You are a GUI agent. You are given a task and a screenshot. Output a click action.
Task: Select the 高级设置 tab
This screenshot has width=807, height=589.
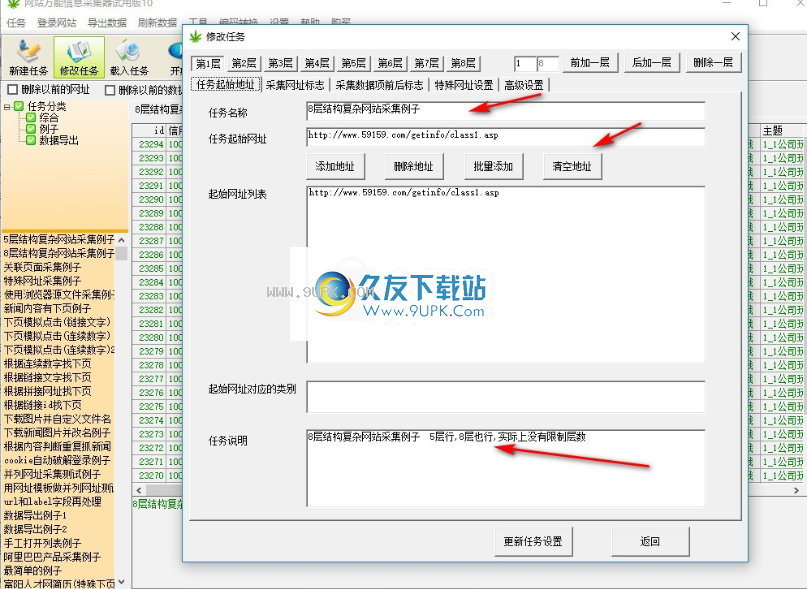click(x=524, y=85)
